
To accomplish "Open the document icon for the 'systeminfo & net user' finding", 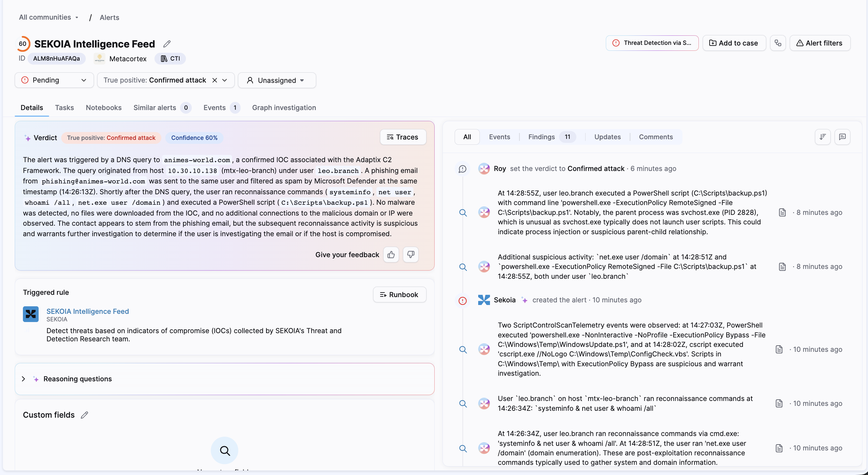I will click(779, 404).
